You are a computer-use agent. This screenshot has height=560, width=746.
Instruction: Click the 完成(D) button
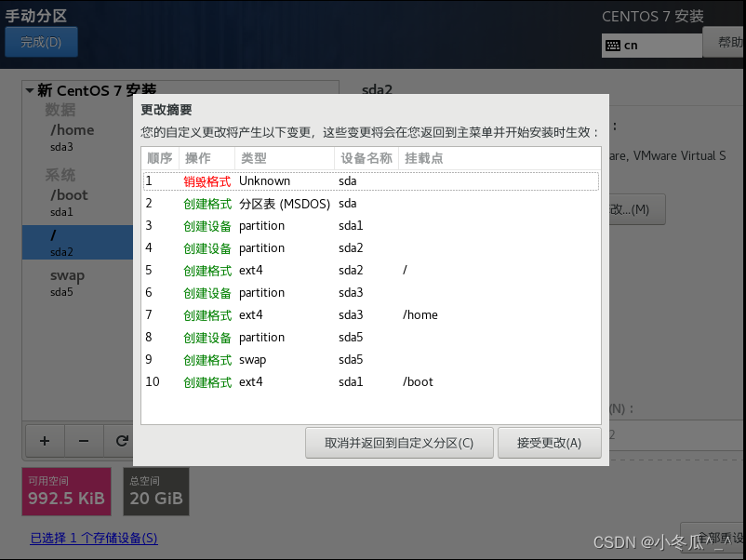(x=41, y=42)
